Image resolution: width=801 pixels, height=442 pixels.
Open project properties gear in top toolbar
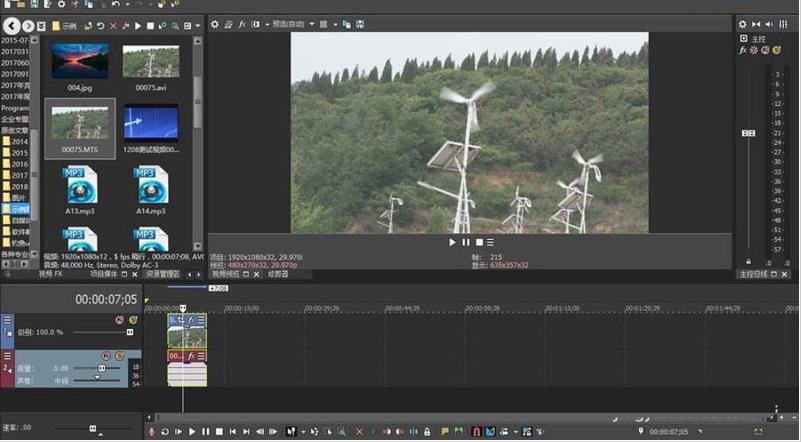click(x=61, y=4)
